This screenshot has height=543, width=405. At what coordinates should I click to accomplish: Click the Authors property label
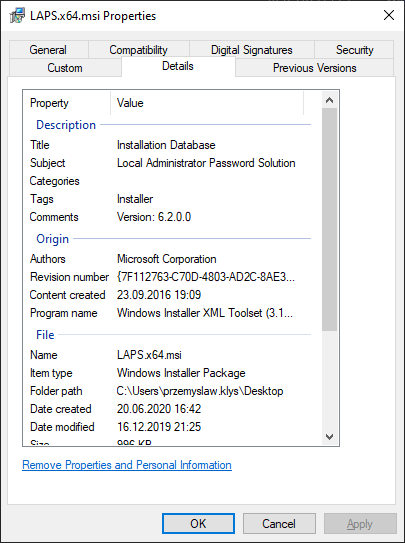[x=48, y=259]
